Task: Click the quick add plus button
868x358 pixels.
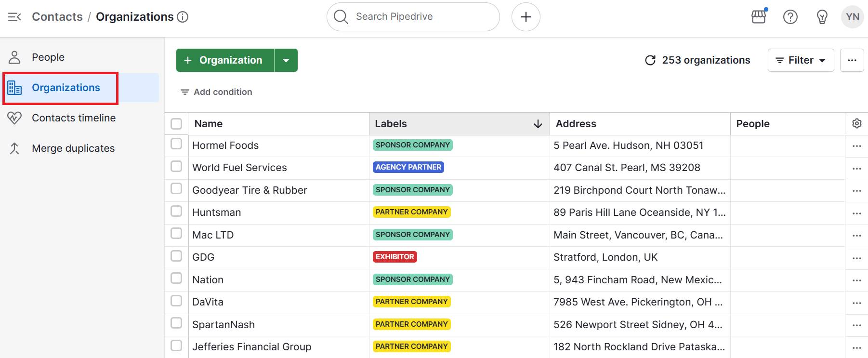Action: [x=526, y=17]
